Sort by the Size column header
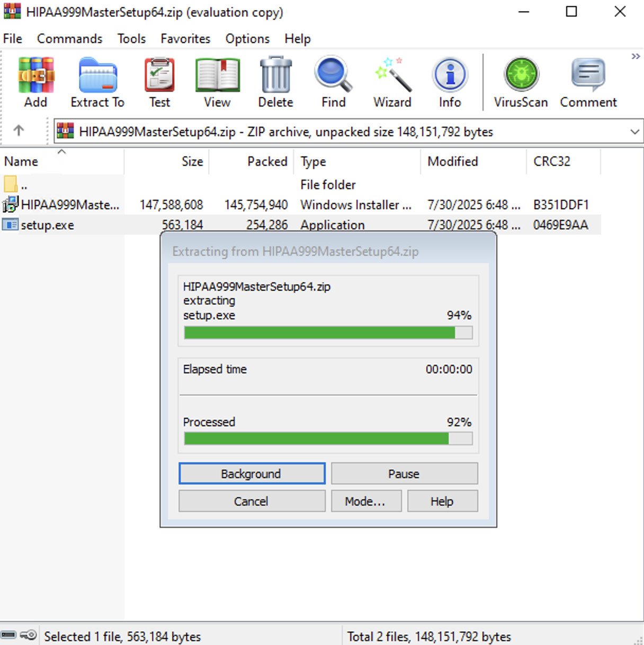The image size is (644, 645). [167, 162]
